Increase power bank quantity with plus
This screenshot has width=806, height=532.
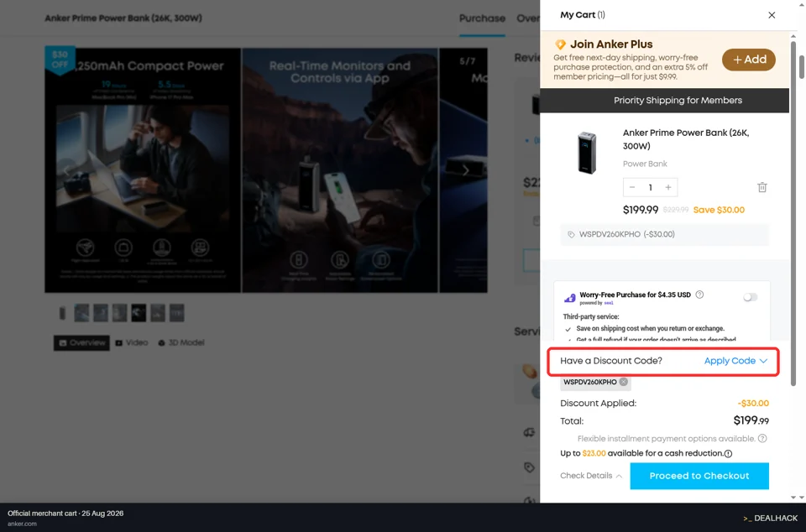pos(668,187)
